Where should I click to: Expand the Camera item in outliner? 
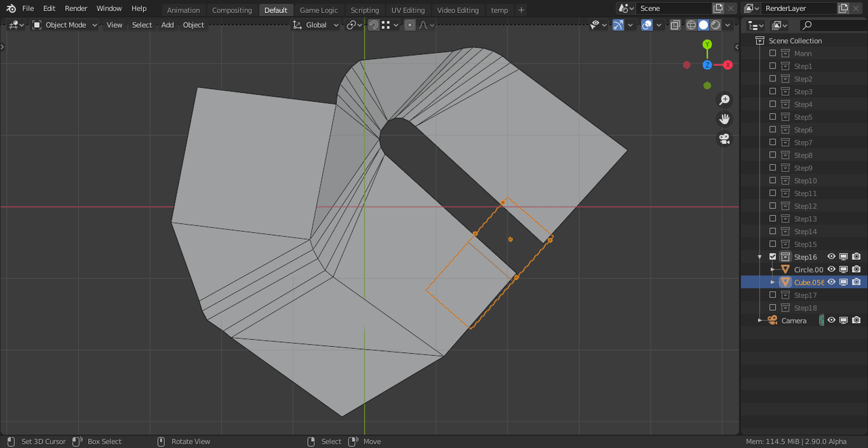759,320
